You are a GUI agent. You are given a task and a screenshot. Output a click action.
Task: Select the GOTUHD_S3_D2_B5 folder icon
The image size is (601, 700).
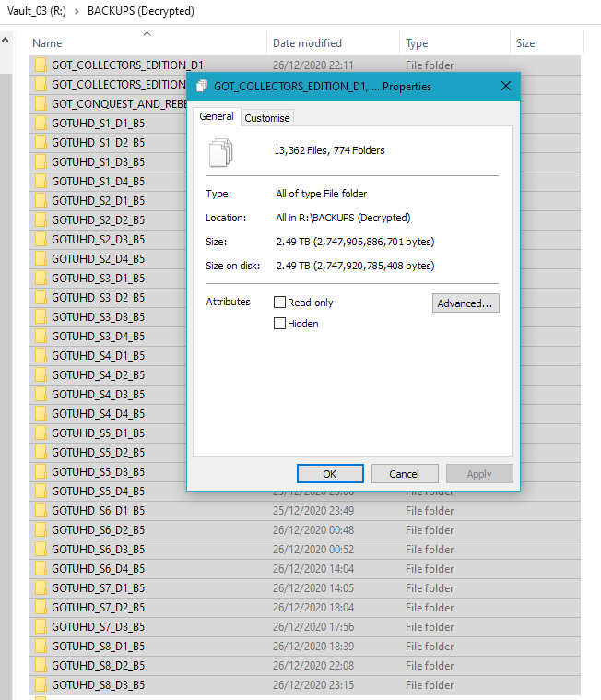click(41, 297)
